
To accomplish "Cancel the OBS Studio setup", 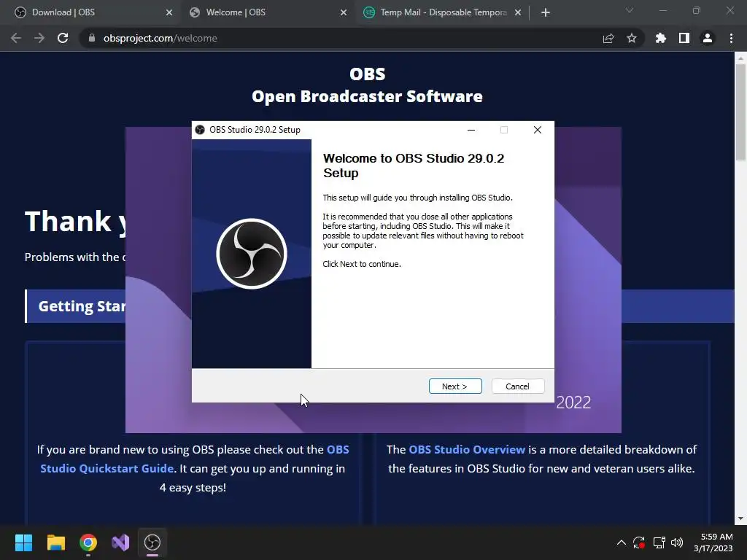I will coord(517,386).
